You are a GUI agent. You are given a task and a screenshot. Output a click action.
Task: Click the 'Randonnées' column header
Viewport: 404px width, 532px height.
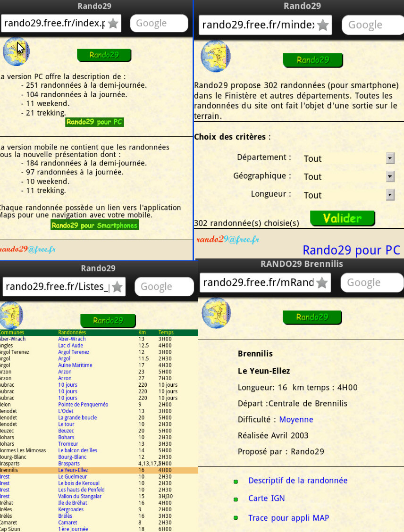click(x=72, y=332)
